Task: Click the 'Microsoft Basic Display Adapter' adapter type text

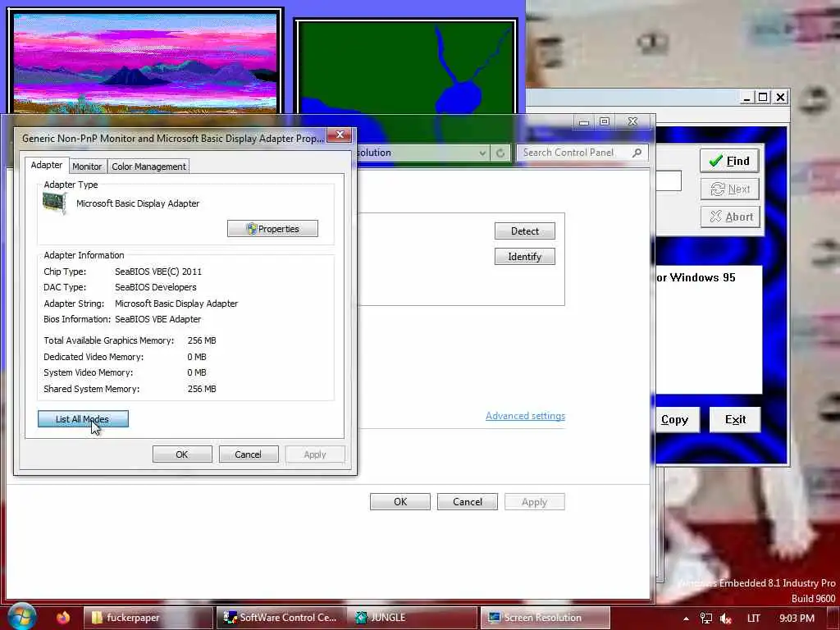Action: coord(138,203)
